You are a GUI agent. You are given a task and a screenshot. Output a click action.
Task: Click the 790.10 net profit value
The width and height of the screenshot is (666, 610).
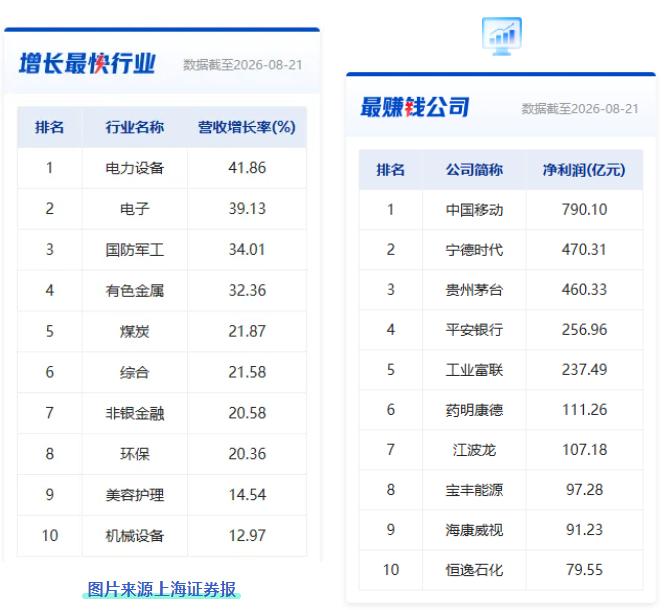pyautogui.click(x=584, y=209)
